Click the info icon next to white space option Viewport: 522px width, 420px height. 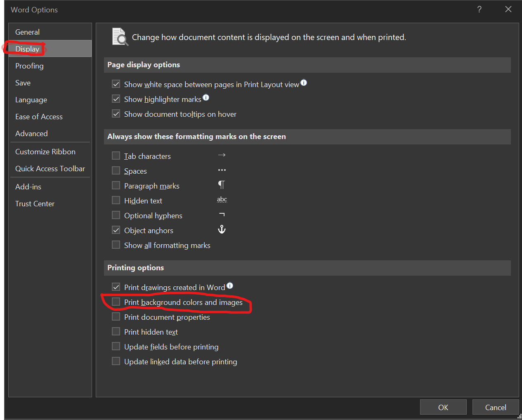pos(304,83)
